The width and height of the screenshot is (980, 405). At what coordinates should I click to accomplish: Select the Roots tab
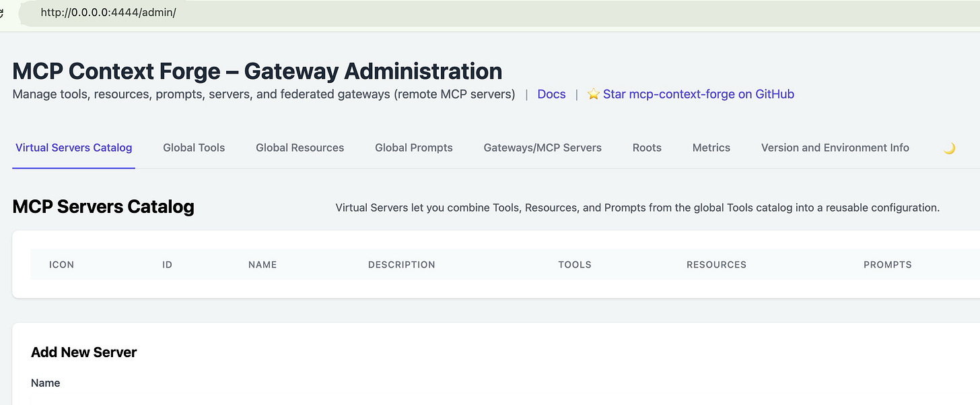click(x=647, y=148)
